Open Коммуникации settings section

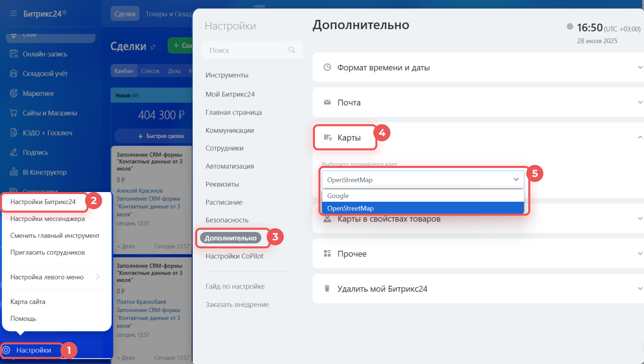[x=229, y=130]
